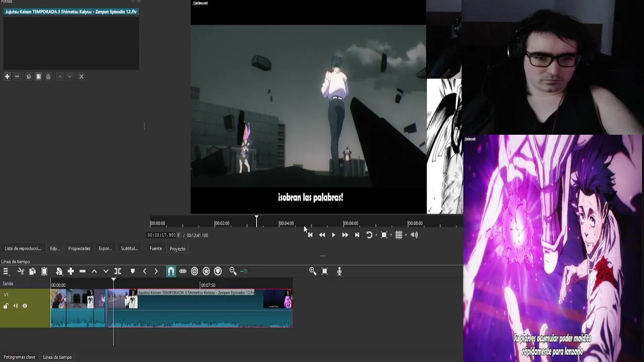Fast forward the player playback

(345, 235)
